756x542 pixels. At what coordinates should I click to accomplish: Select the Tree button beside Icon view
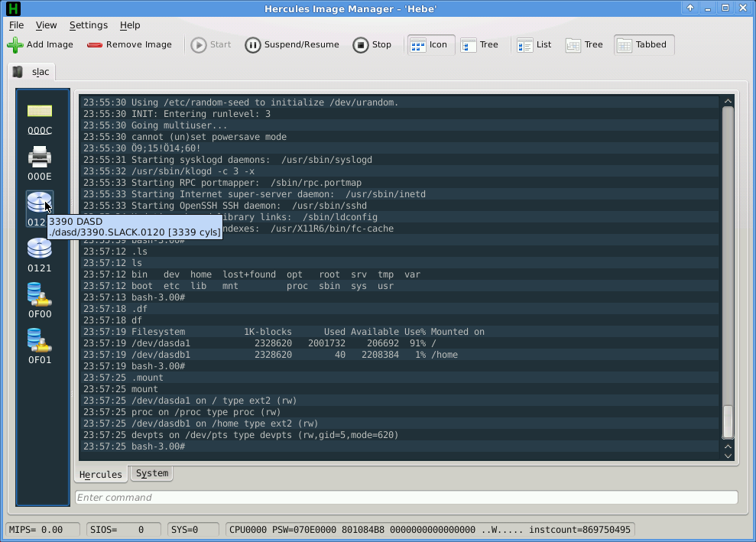click(x=479, y=45)
